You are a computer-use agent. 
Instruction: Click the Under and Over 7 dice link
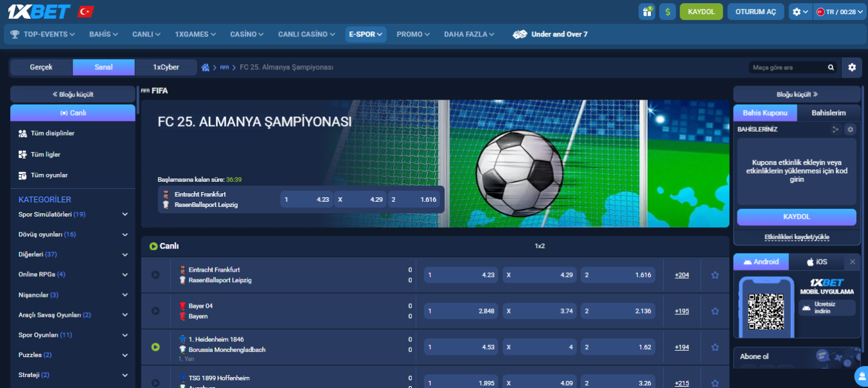pos(550,34)
